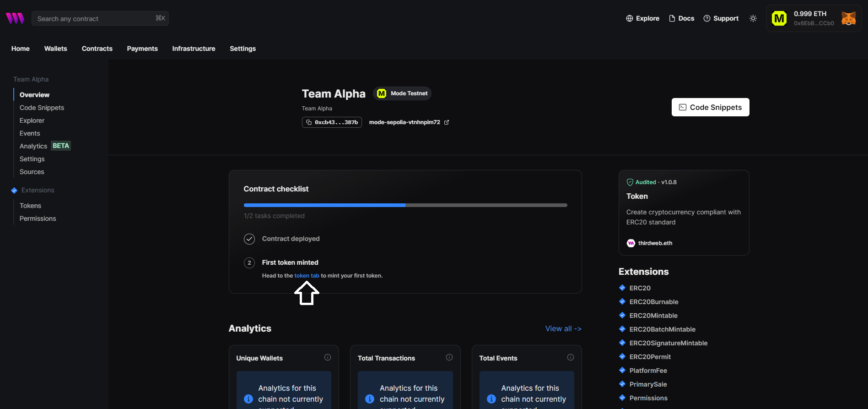
Task: Open Sources in the sidebar
Action: pos(32,172)
